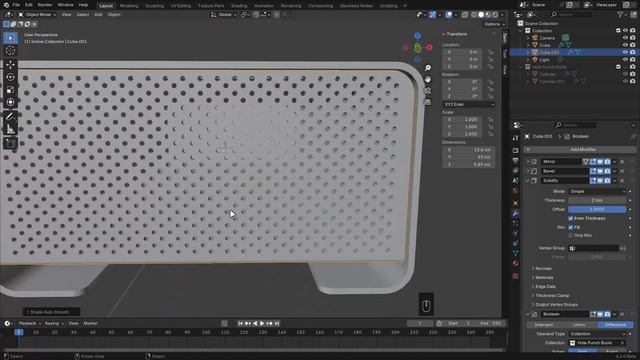Screen dimensions: 640x360
Task: Open the XYZ Euler rotation mode dropdown
Action: [x=469, y=104]
